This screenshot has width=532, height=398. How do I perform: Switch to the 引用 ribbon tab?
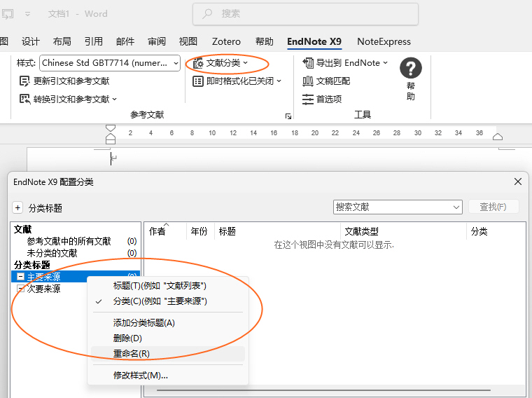coord(94,41)
